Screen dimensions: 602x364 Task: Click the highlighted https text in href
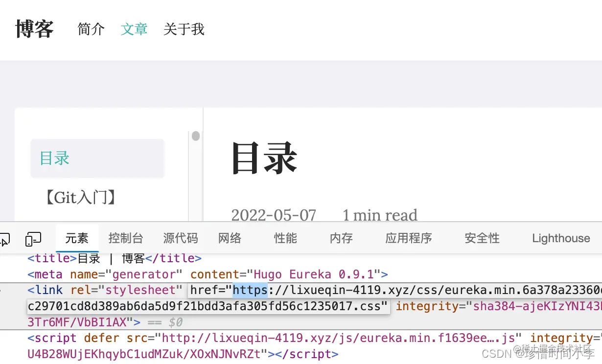[250, 290]
